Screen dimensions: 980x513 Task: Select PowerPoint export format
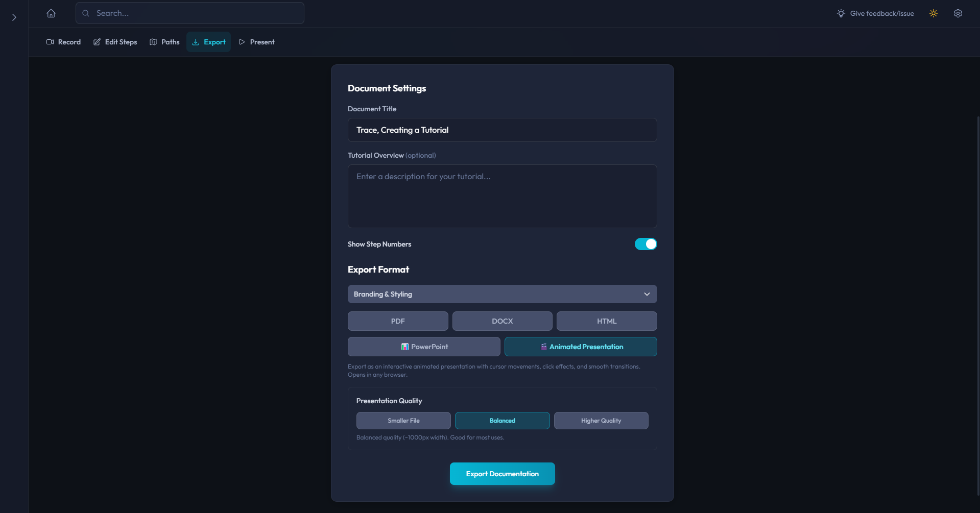424,347
